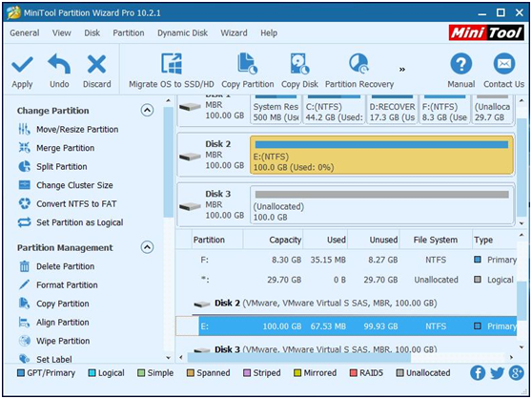Image resolution: width=532 pixels, height=399 pixels.
Task: Open the Manual help icon
Action: click(460, 64)
